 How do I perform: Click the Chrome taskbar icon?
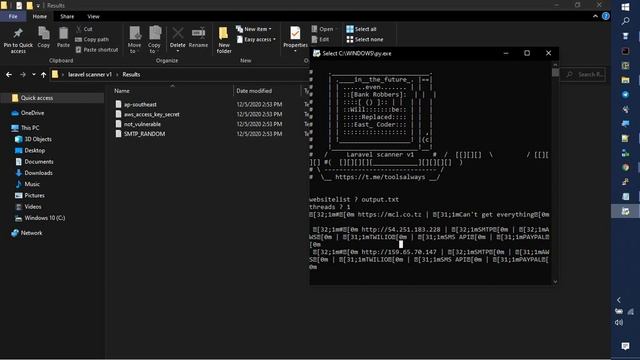(x=625, y=167)
